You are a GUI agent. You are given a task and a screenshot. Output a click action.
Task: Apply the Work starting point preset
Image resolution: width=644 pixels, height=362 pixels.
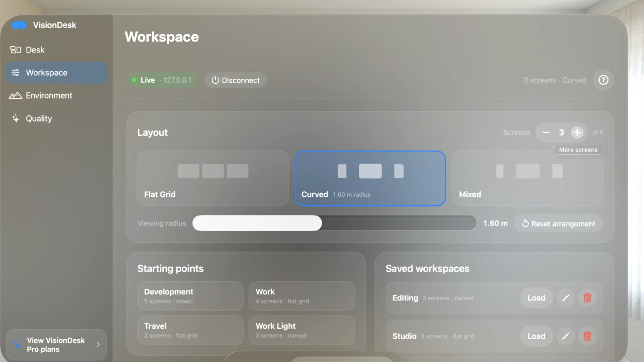[302, 296]
